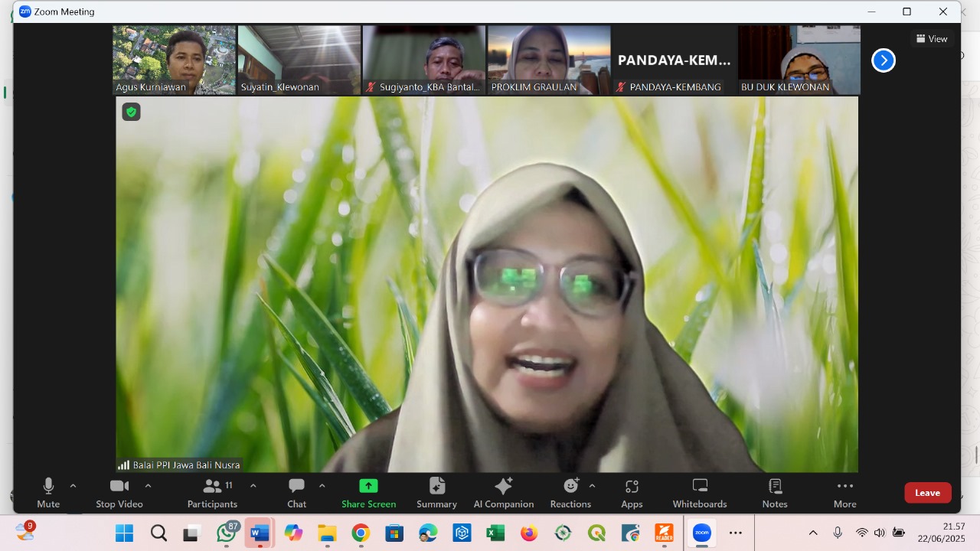Image resolution: width=980 pixels, height=551 pixels.
Task: Open meeting Summary
Action: [x=437, y=494]
